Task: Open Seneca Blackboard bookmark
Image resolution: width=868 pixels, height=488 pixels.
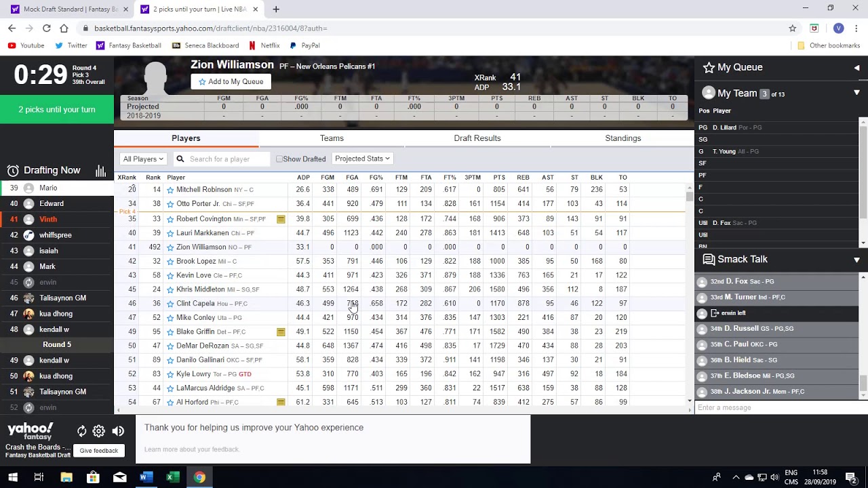Action: pyautogui.click(x=205, y=45)
